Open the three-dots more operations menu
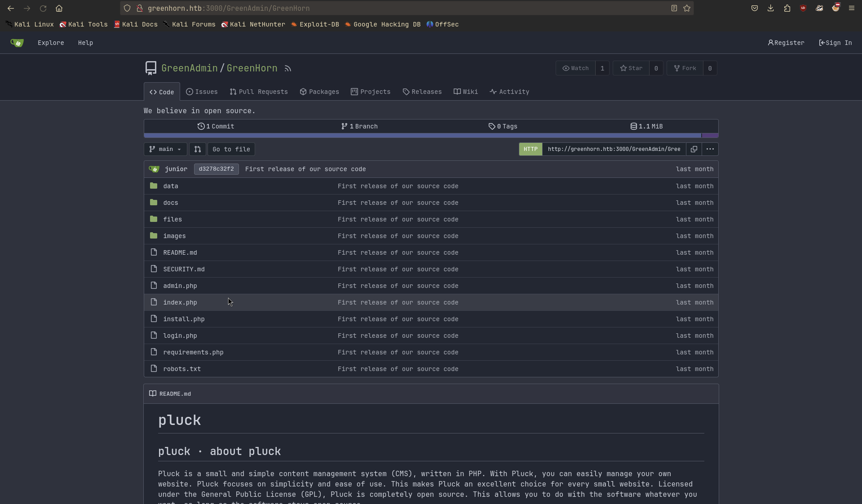This screenshot has width=862, height=504. pos(710,149)
